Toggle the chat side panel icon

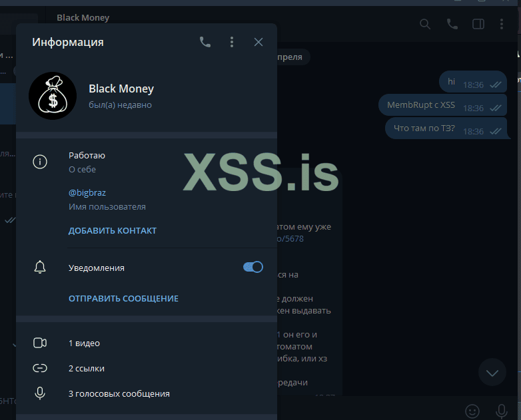pyautogui.click(x=478, y=24)
